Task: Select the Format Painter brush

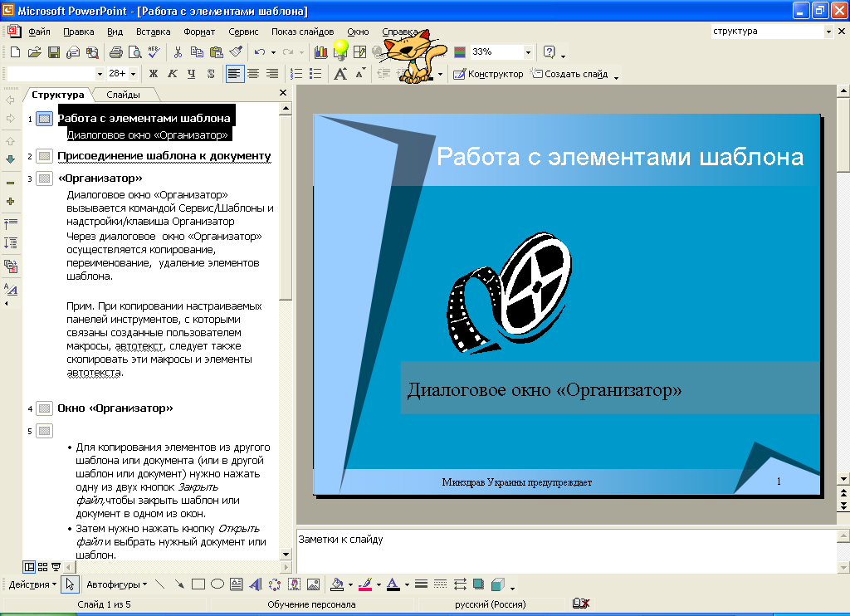Action: point(236,52)
